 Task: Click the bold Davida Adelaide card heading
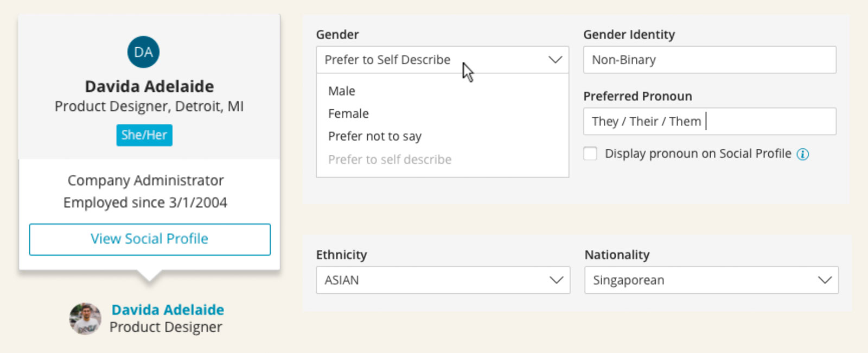(x=149, y=86)
